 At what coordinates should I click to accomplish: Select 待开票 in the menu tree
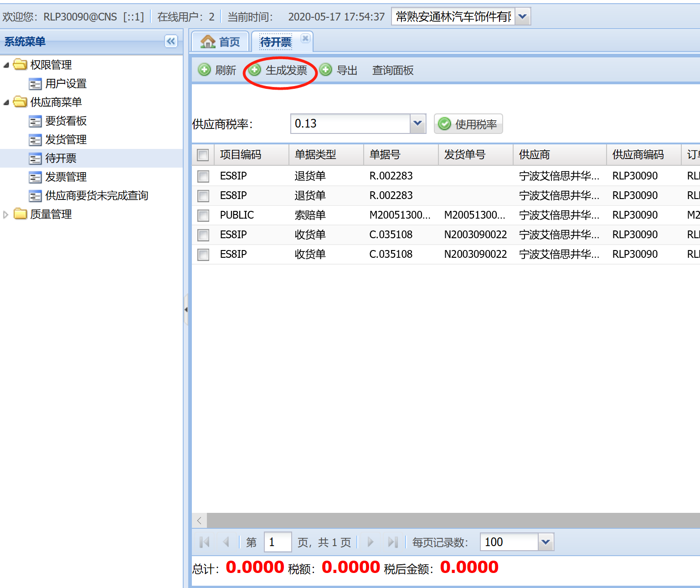61,158
